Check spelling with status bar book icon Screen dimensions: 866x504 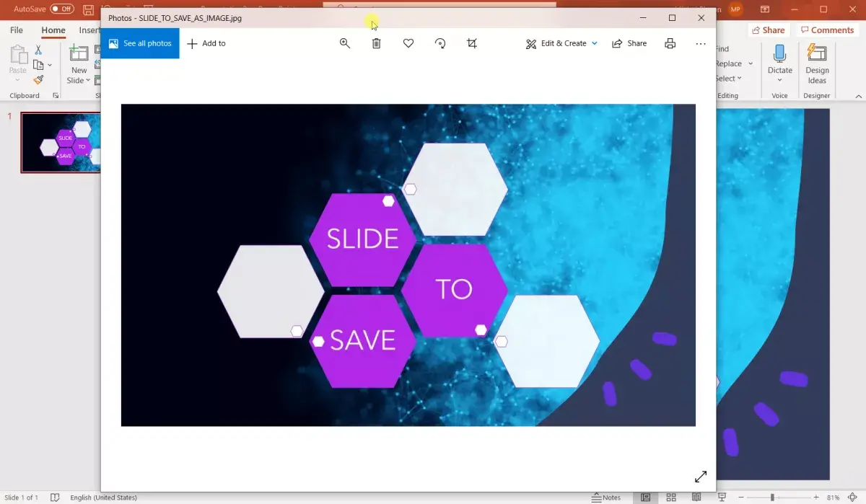[55, 498]
